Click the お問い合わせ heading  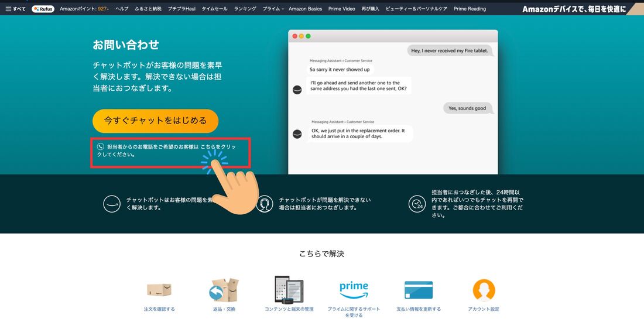click(x=126, y=44)
